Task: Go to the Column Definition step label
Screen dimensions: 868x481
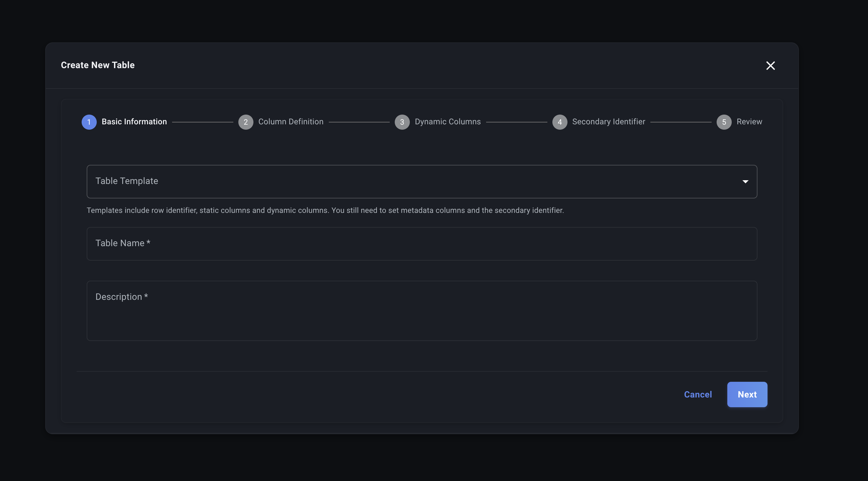Action: coord(290,122)
